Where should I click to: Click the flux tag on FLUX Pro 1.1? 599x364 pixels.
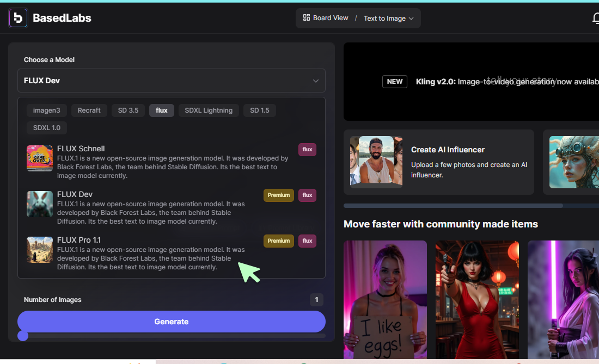pyautogui.click(x=307, y=240)
